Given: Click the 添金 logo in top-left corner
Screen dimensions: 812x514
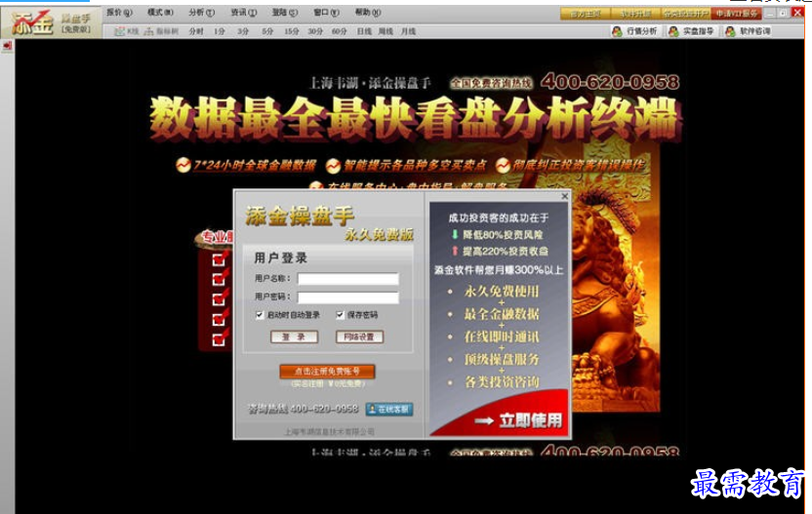Looking at the screenshot, I should tap(33, 22).
